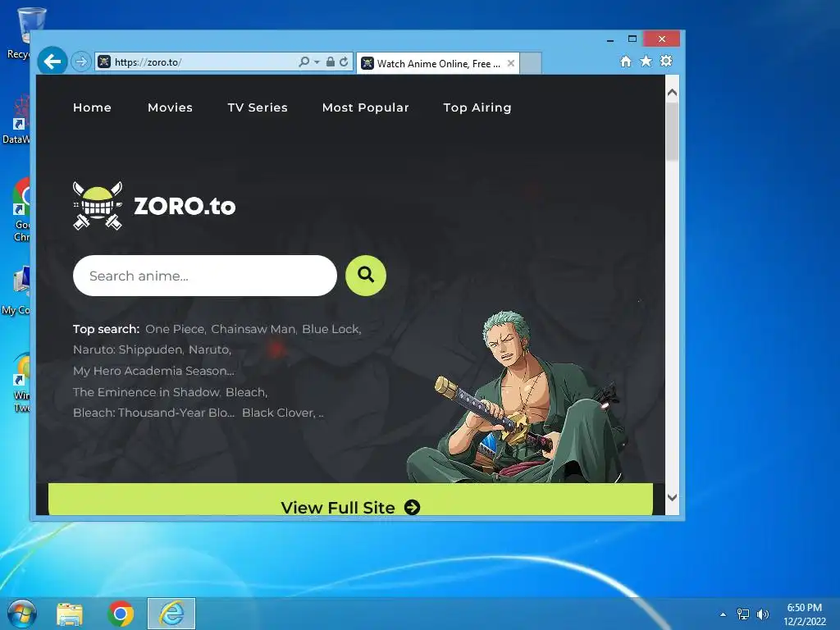Open the Blue Lock top search link
Image resolution: width=840 pixels, height=630 pixels.
[331, 329]
